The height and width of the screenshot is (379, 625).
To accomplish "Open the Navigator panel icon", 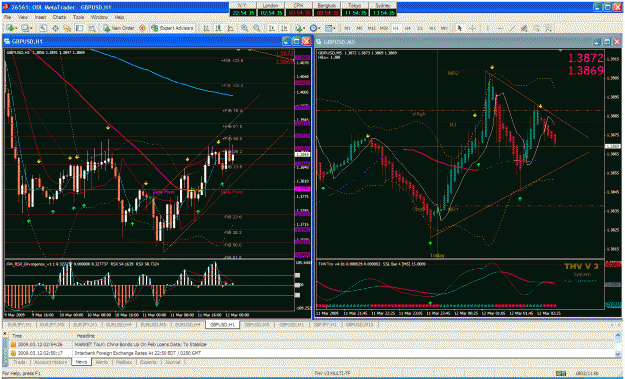I will tap(67, 28).
